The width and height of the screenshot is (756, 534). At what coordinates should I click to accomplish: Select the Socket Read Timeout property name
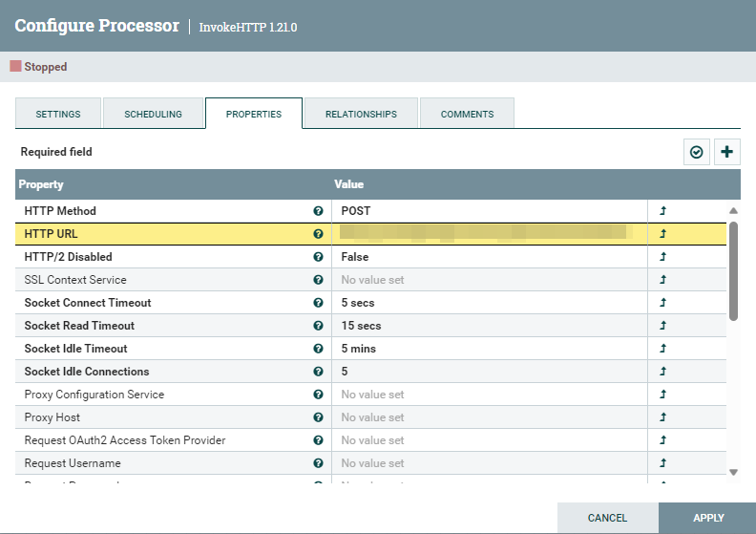(79, 326)
